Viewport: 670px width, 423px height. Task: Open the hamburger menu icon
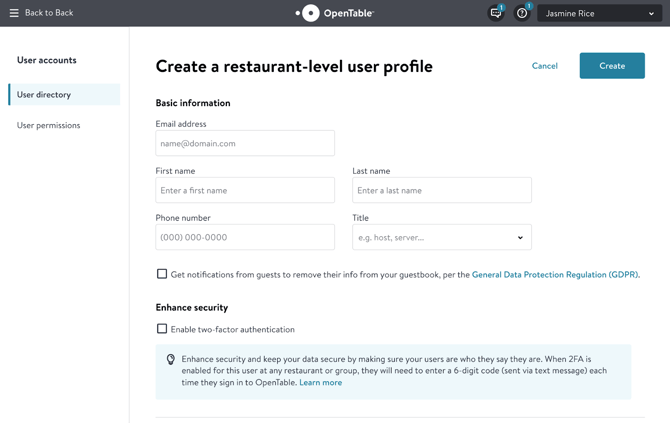point(14,13)
